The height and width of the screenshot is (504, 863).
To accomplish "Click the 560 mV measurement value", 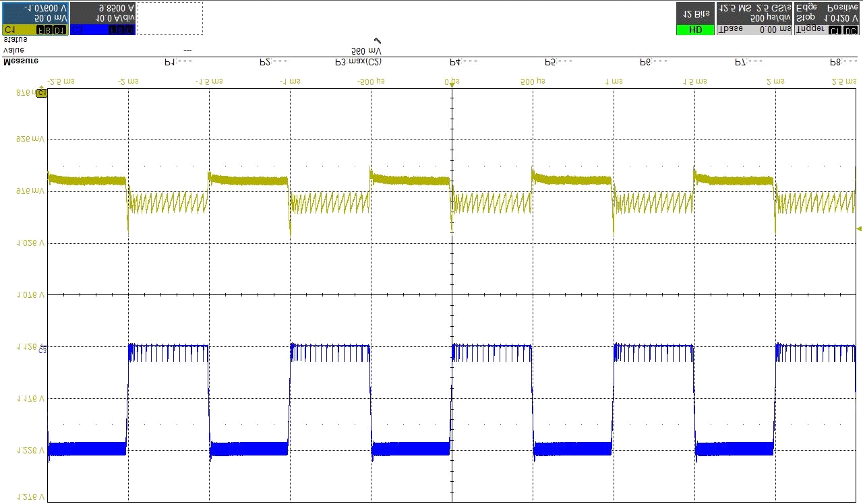I will click(x=366, y=51).
